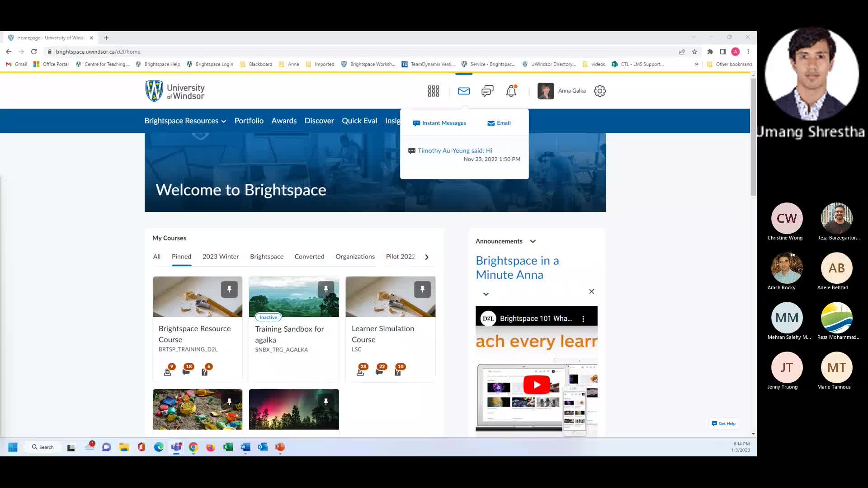Screen dimensions: 868x488
Task: Open the Blackboard bookmark folder
Action: 256,64
